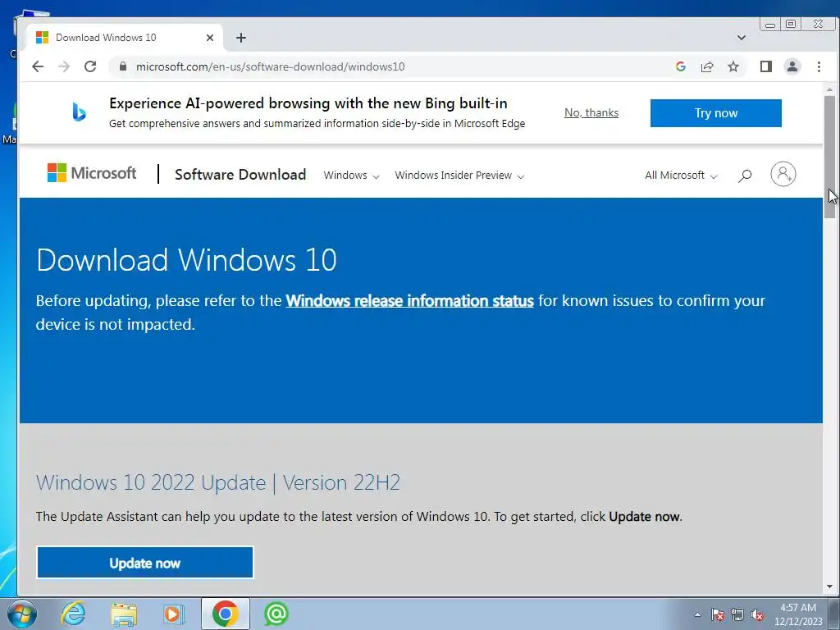
Task: Show hidden system tray icons
Action: 697,614
